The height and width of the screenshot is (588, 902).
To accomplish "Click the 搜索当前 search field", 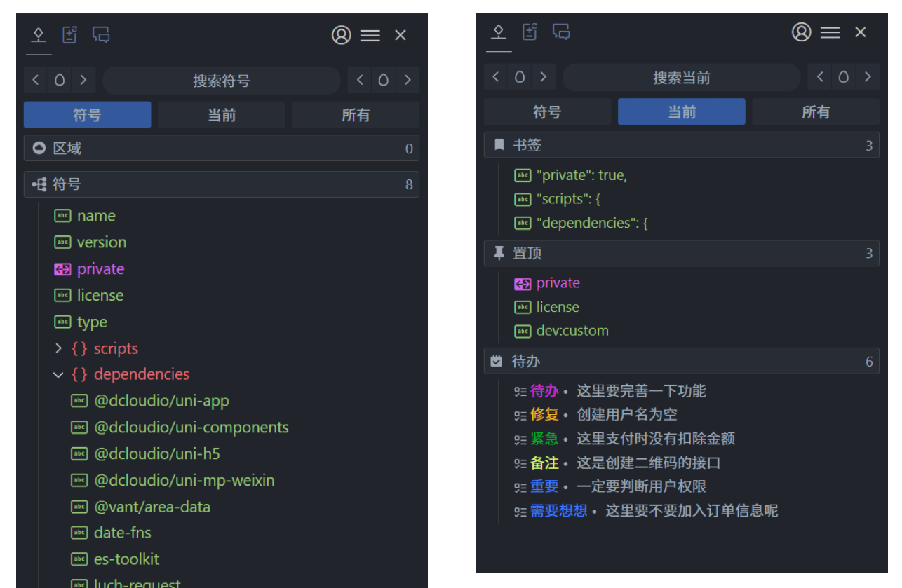I will coord(682,78).
